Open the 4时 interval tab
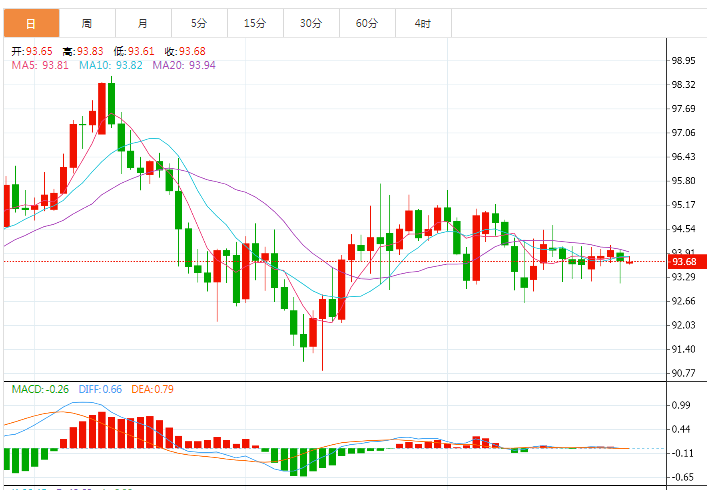 coord(423,23)
